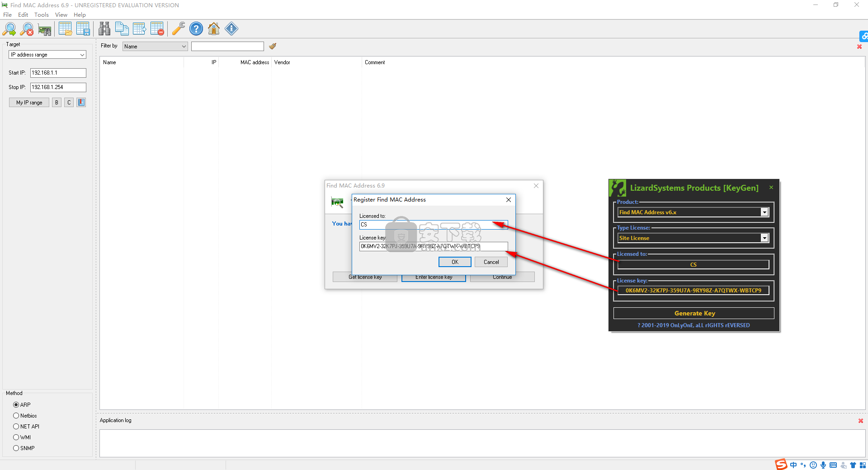Image resolution: width=868 pixels, height=470 pixels.
Task: Open the Target IP address range dropdown
Action: (x=47, y=55)
